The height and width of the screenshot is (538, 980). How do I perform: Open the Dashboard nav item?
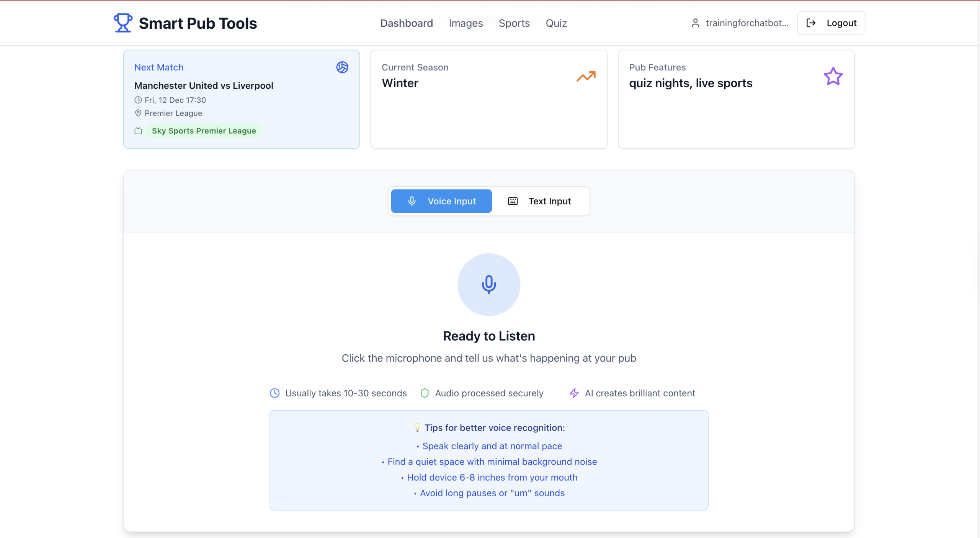406,23
